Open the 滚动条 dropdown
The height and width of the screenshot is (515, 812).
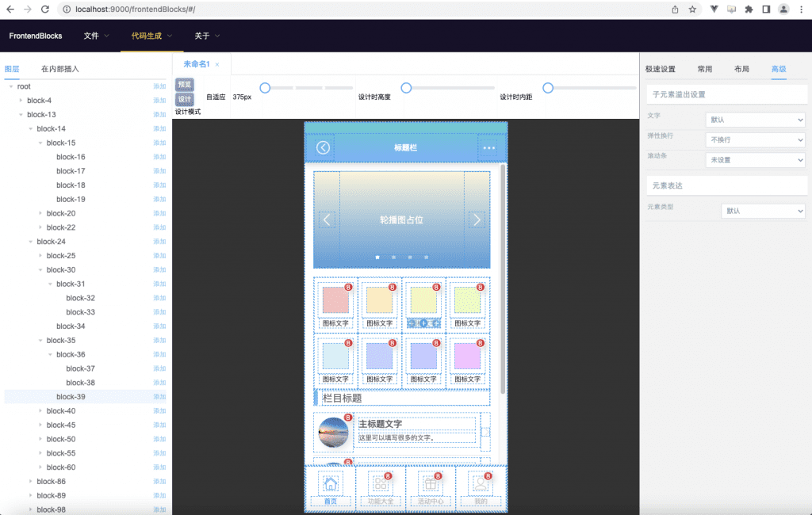click(756, 160)
